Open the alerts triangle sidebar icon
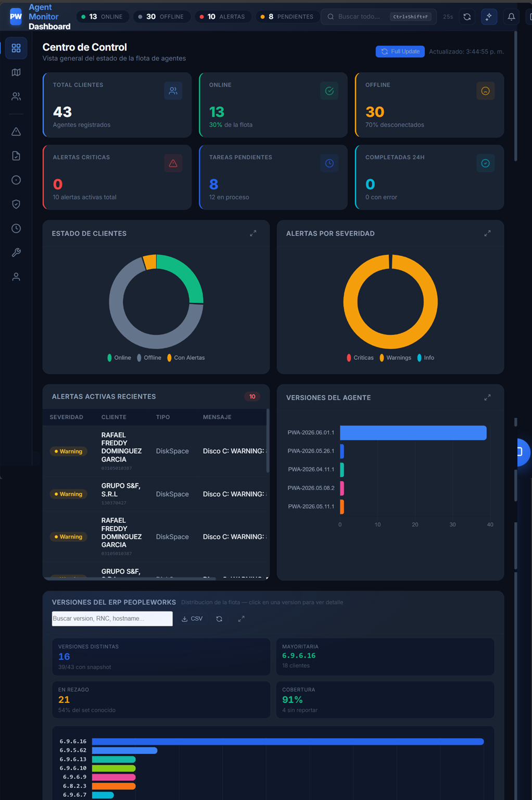The image size is (532, 800). point(16,131)
